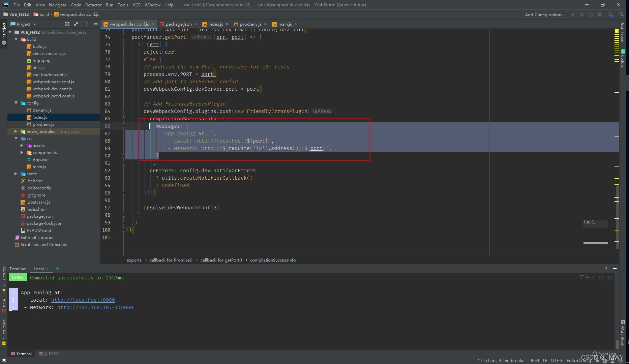This screenshot has height=364, width=629.
Task: Run the current configuration with the play icon
Action: coord(573,14)
